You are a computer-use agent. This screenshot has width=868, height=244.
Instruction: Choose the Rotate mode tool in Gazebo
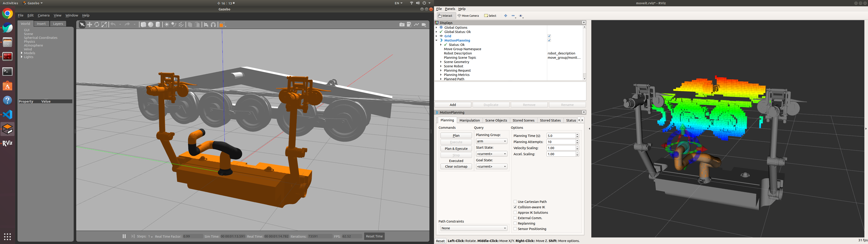pos(97,25)
